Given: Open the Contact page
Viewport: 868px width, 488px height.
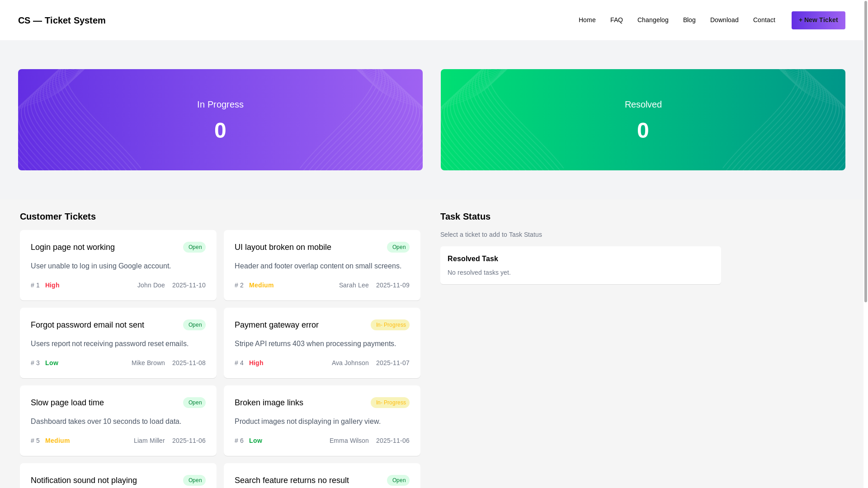Looking at the screenshot, I should pyautogui.click(x=764, y=20).
